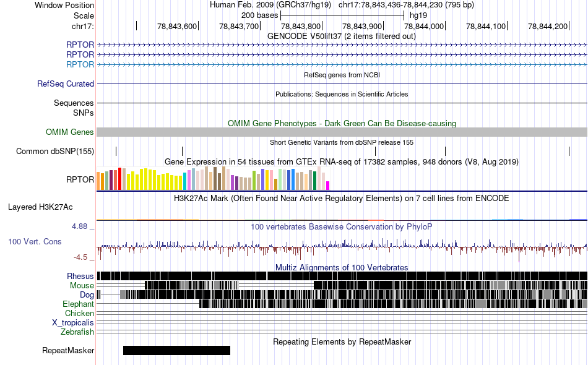This screenshot has height=365, width=588.
Task: Click the SNPs label under Sequences
Action: pos(84,113)
